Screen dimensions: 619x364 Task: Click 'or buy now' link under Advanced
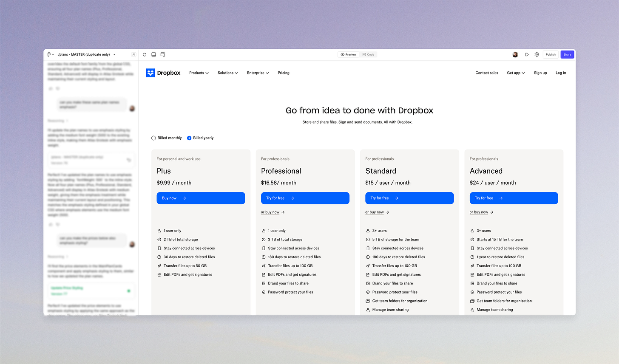point(482,212)
